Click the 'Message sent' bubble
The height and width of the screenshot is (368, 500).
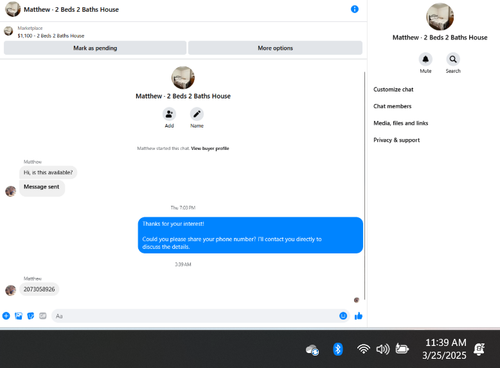coord(42,187)
